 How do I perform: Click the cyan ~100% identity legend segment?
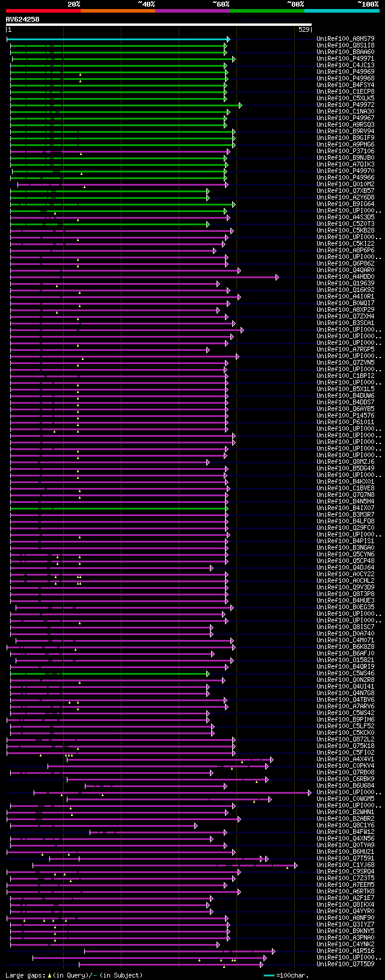click(x=342, y=11)
